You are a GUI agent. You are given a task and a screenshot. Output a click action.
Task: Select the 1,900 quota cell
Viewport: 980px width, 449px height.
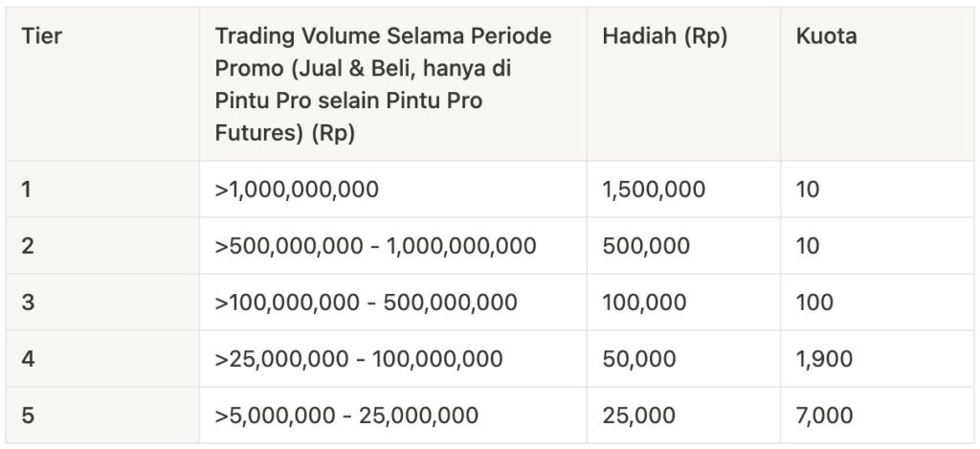pos(824,359)
